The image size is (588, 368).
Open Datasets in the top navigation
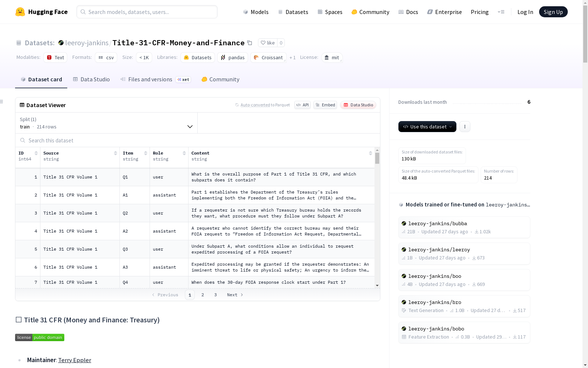click(x=293, y=12)
